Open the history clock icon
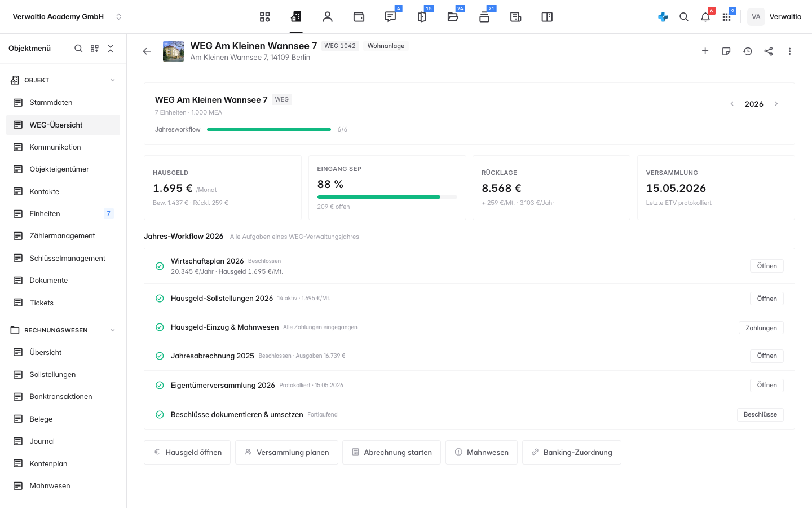 748,51
